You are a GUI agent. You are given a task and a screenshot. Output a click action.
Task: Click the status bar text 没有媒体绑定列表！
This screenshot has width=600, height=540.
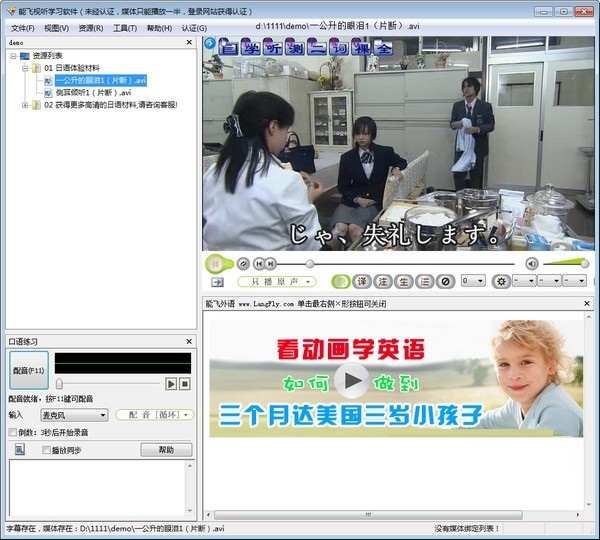point(467,529)
